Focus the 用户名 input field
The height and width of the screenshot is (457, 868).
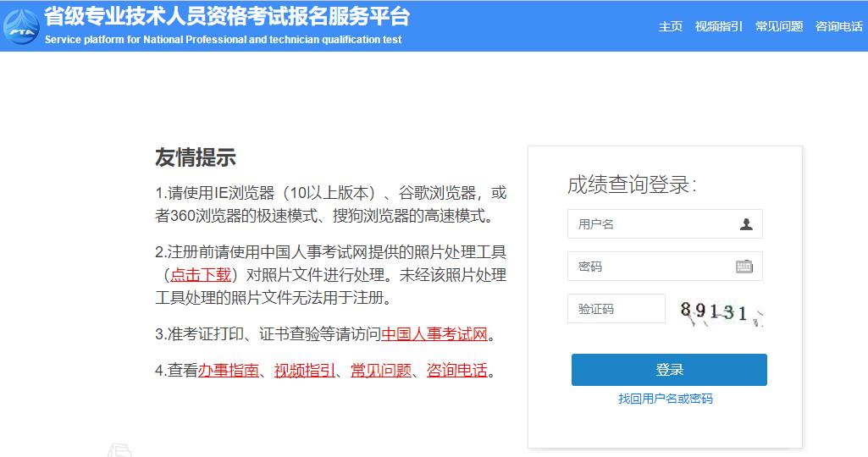click(x=652, y=224)
